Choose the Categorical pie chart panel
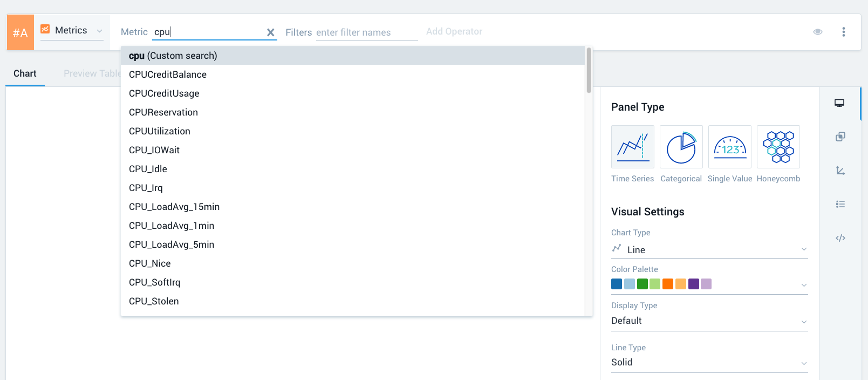The width and height of the screenshot is (868, 380). click(x=681, y=147)
